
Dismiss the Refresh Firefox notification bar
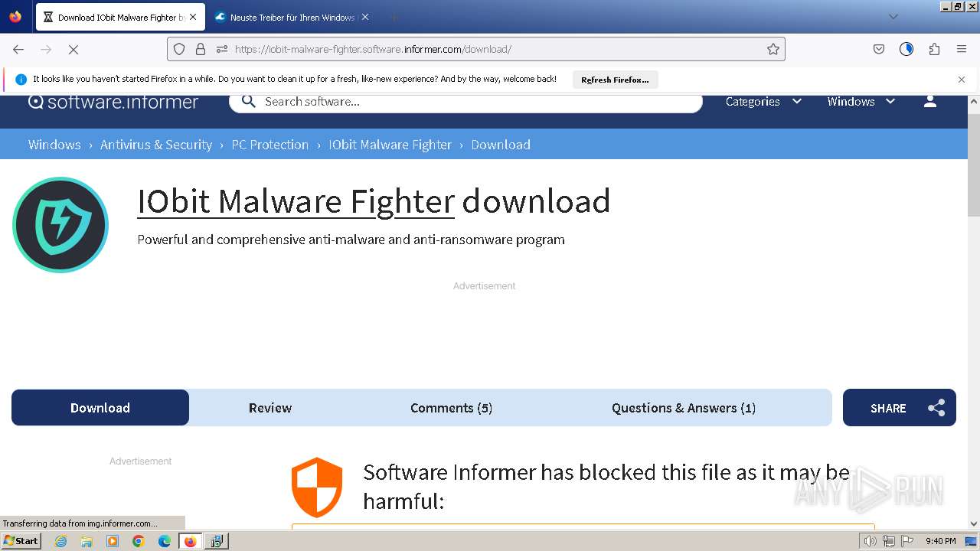pyautogui.click(x=962, y=80)
